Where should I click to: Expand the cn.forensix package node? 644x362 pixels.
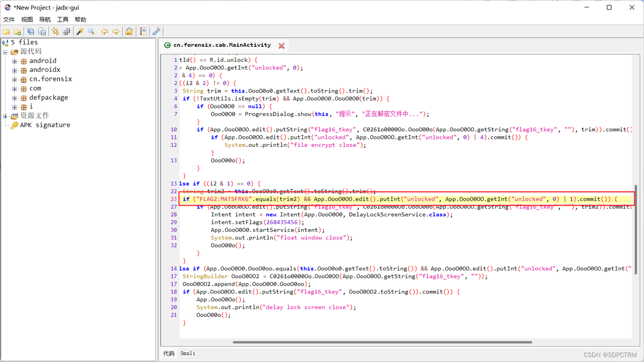click(x=15, y=79)
